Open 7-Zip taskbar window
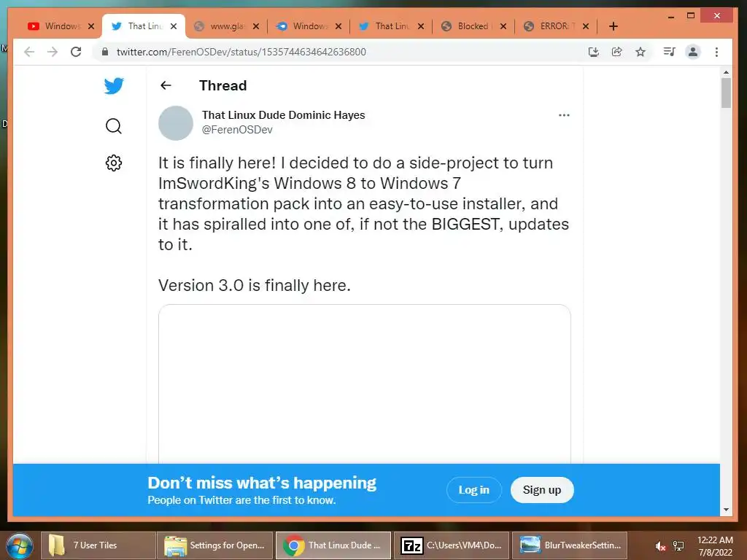Image resolution: width=747 pixels, height=560 pixels. click(451, 545)
